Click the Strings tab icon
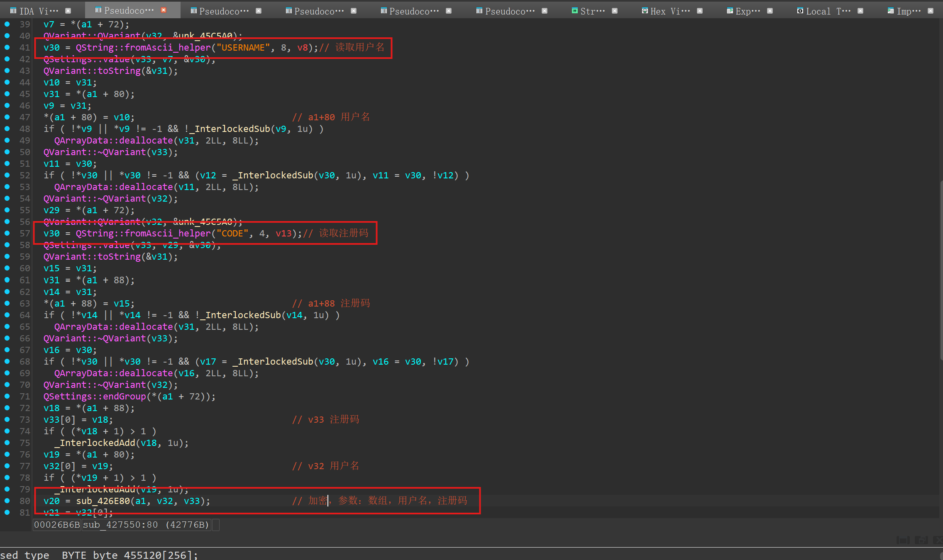 tap(574, 11)
